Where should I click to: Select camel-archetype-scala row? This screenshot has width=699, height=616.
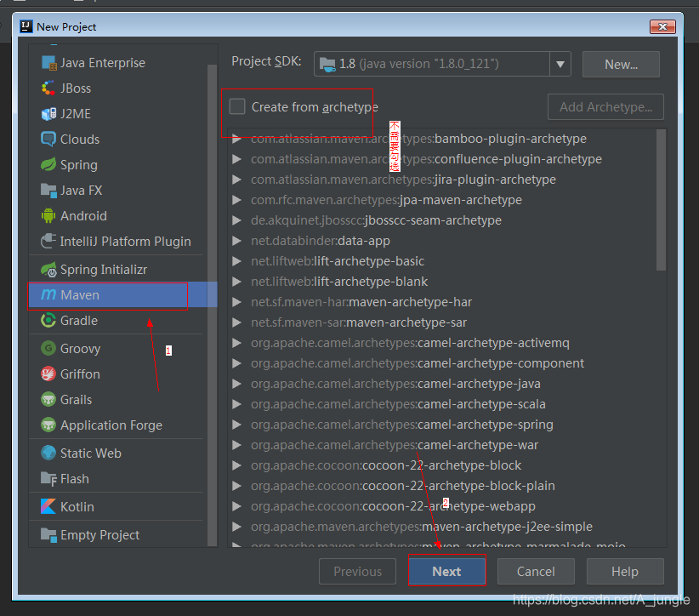click(x=442, y=404)
